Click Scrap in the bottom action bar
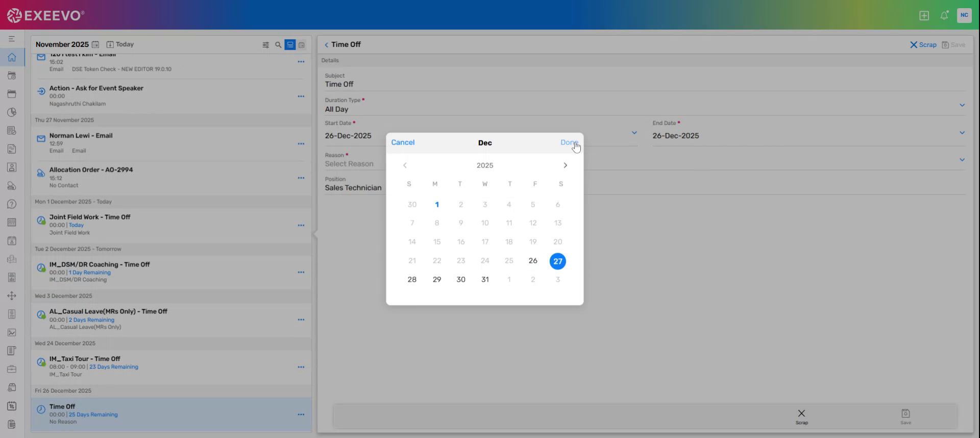980x438 pixels. tap(801, 417)
